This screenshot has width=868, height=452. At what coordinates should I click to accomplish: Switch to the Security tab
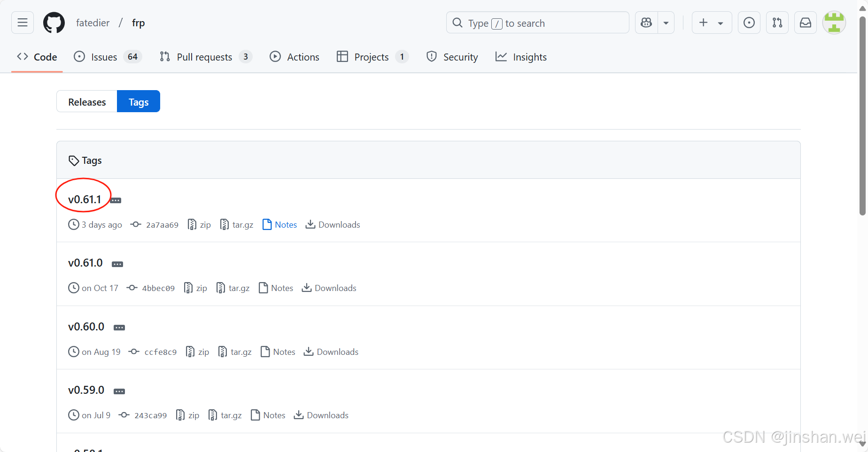click(452, 57)
